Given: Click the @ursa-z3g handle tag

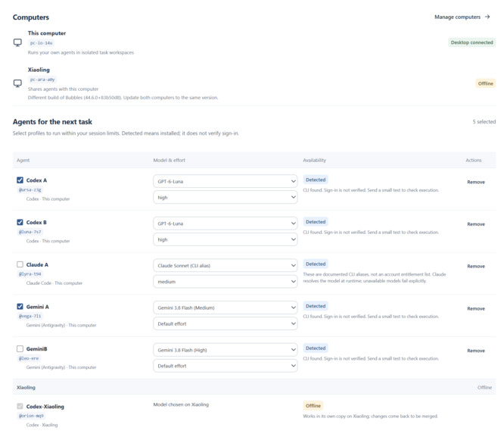Looking at the screenshot, I should 30,190.
